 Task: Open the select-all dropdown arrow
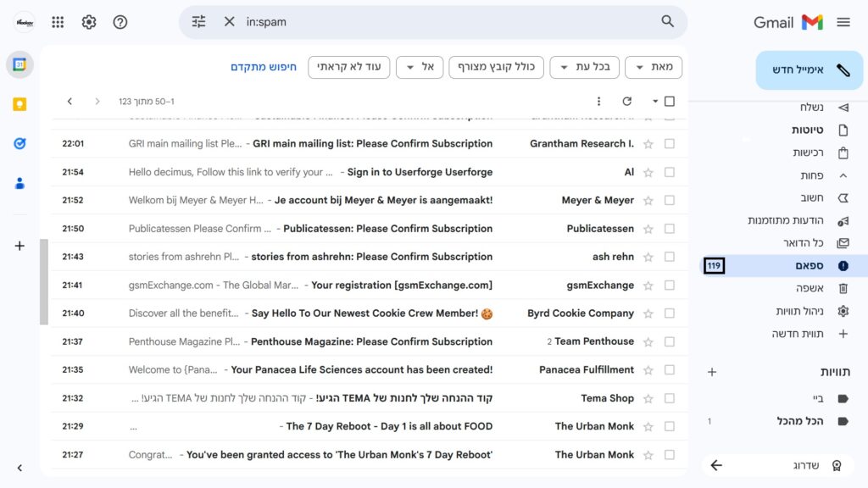655,102
